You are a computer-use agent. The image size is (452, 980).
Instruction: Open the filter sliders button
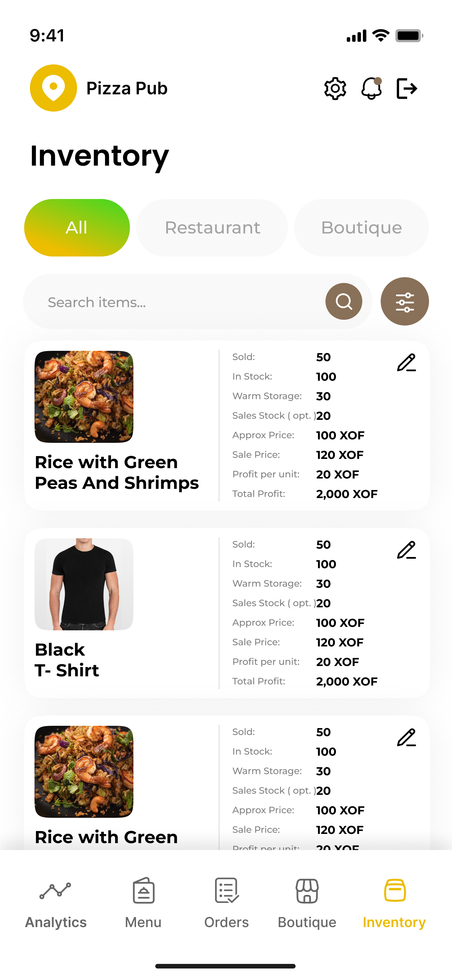(405, 301)
